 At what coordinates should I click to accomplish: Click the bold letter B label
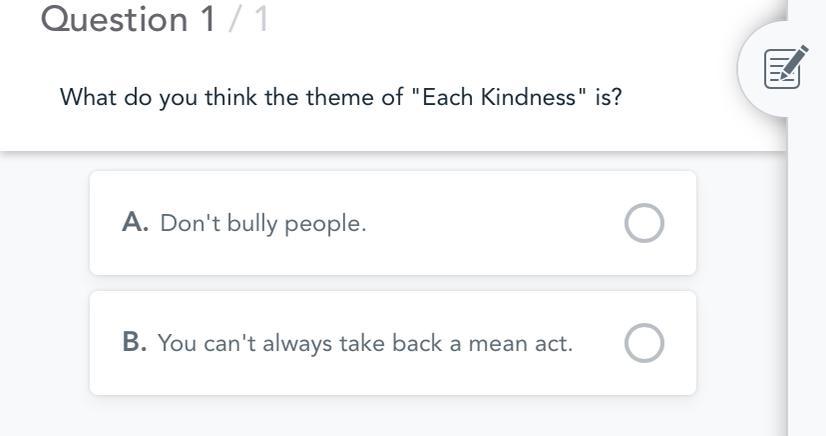[135, 343]
